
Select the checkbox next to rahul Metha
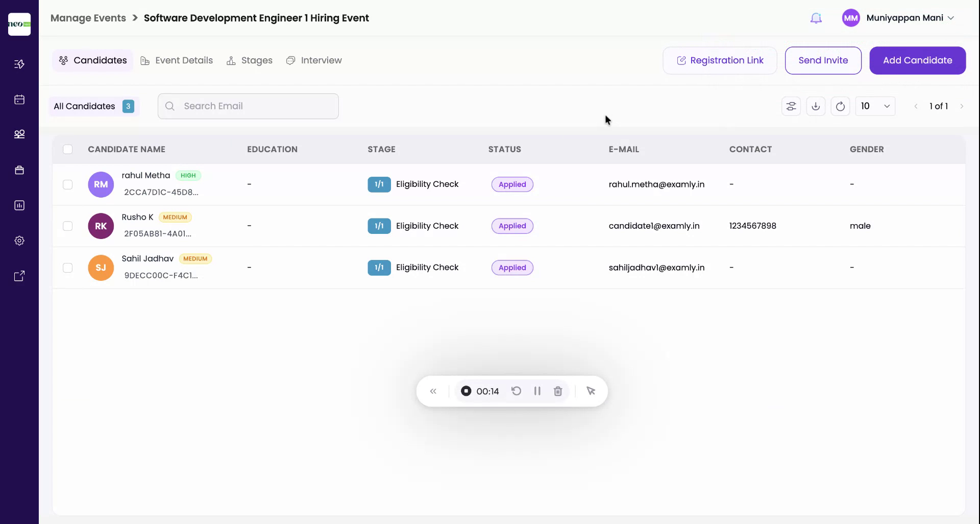pyautogui.click(x=68, y=184)
